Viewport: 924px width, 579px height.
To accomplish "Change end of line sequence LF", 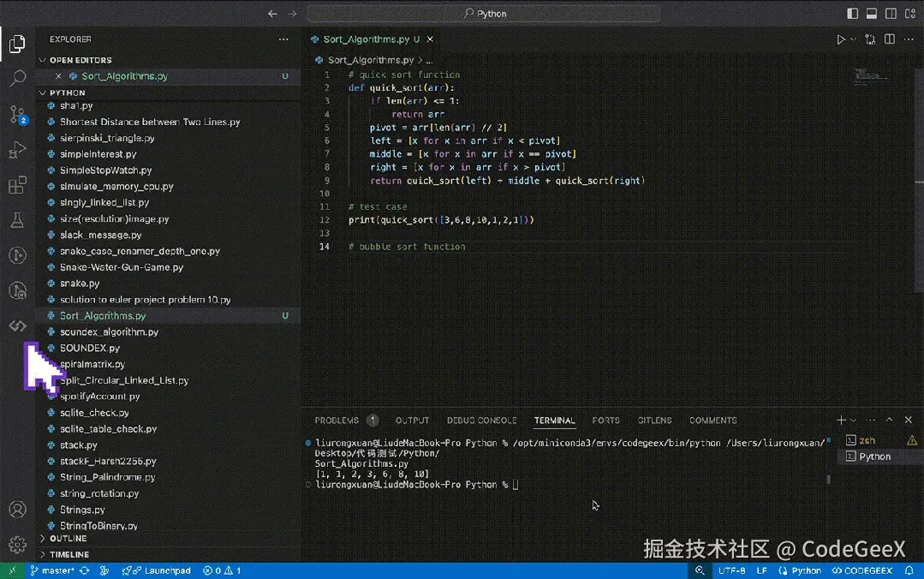I will 761,570.
